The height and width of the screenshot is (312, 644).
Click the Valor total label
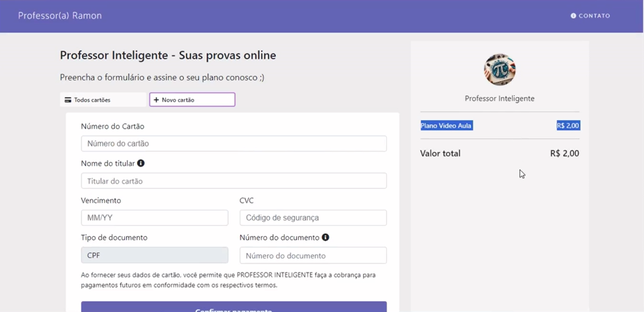[x=440, y=153]
